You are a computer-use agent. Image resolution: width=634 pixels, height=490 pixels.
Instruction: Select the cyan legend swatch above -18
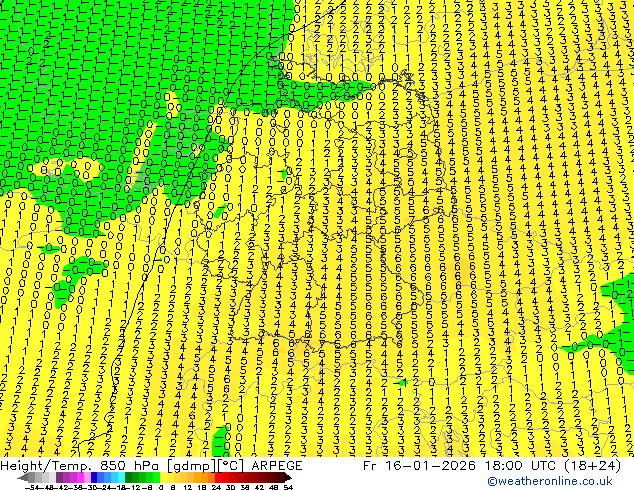tap(121, 477)
